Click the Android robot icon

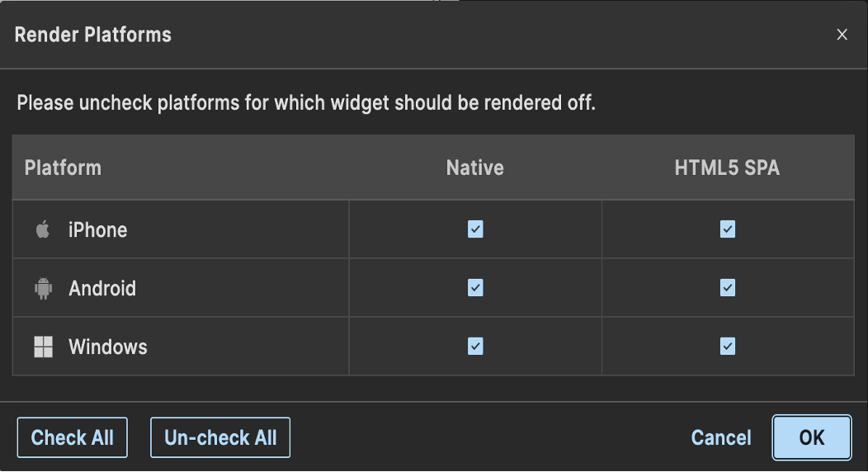pos(43,288)
